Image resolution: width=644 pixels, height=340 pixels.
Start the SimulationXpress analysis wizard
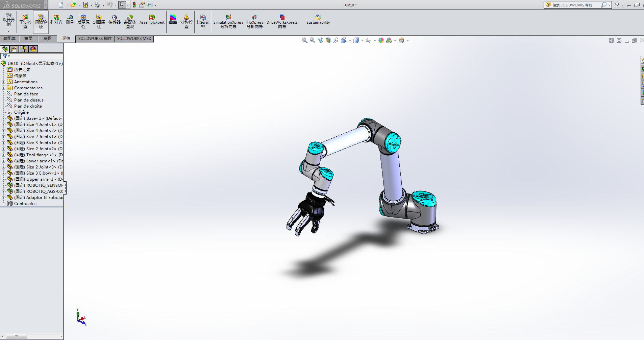[x=228, y=21]
